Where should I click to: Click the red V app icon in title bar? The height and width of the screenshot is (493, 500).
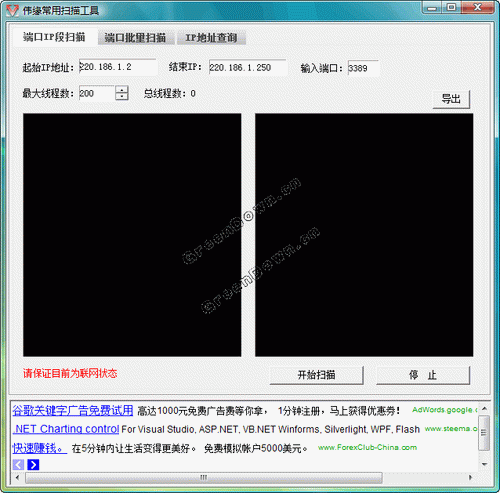(x=12, y=11)
